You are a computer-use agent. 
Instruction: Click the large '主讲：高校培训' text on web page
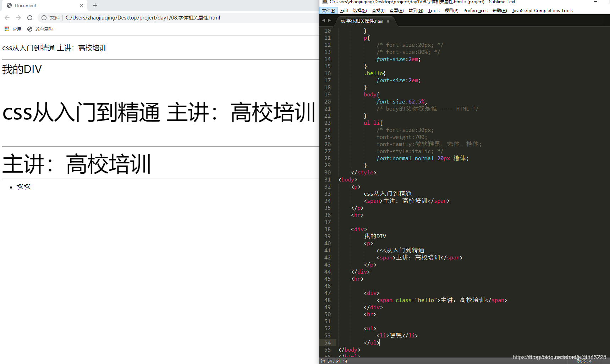(77, 164)
